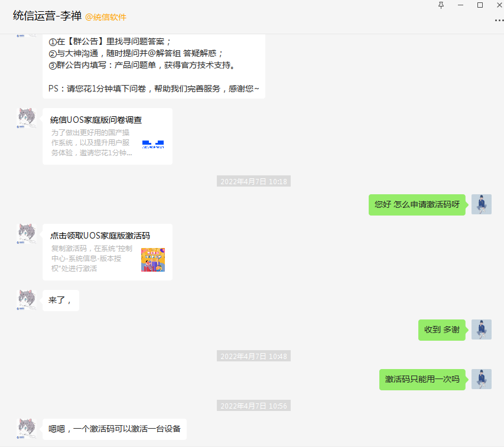Open the 统信UOS家庭版问卷调查 link card
Image resolution: width=504 pixels, height=447 pixels.
click(108, 136)
